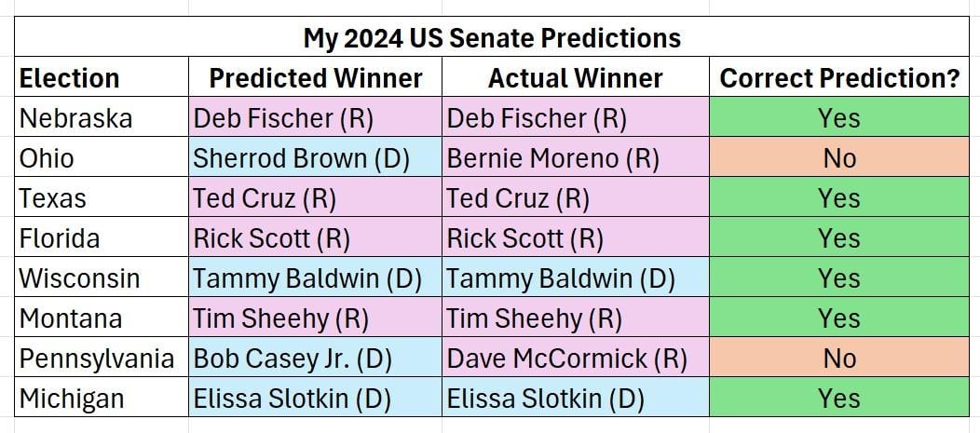Select actual winner 'Elissa Slotkin (D)' cell
Image resolution: width=980 pixels, height=433 pixels.
575,397
